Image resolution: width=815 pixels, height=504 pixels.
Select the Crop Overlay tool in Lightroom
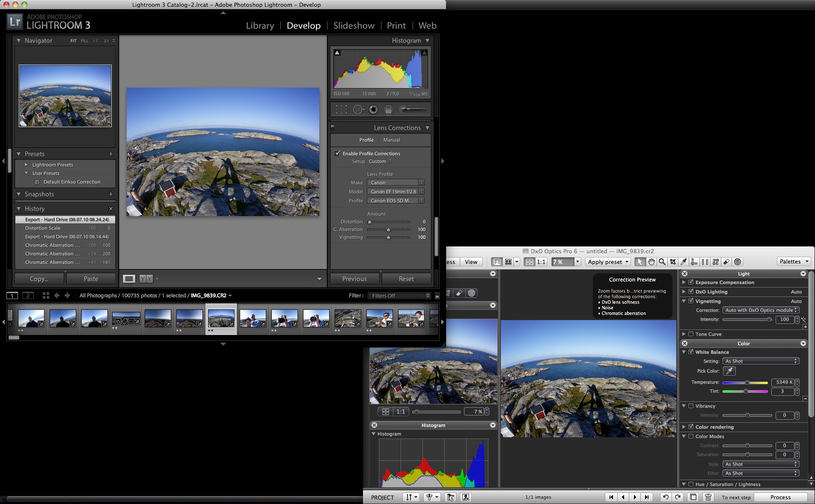tap(341, 110)
